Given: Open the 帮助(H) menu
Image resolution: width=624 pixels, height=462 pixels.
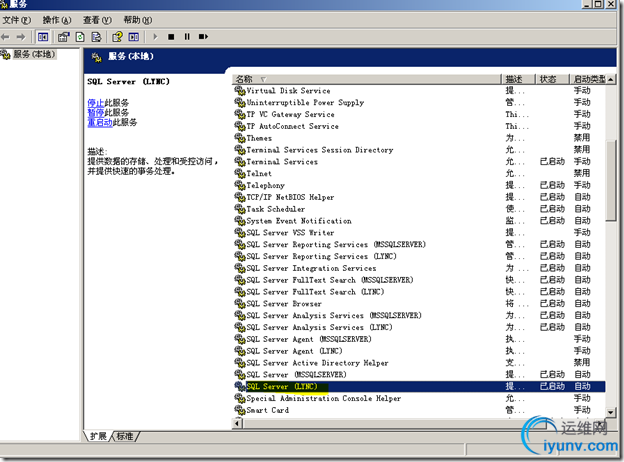Looking at the screenshot, I should [x=138, y=20].
